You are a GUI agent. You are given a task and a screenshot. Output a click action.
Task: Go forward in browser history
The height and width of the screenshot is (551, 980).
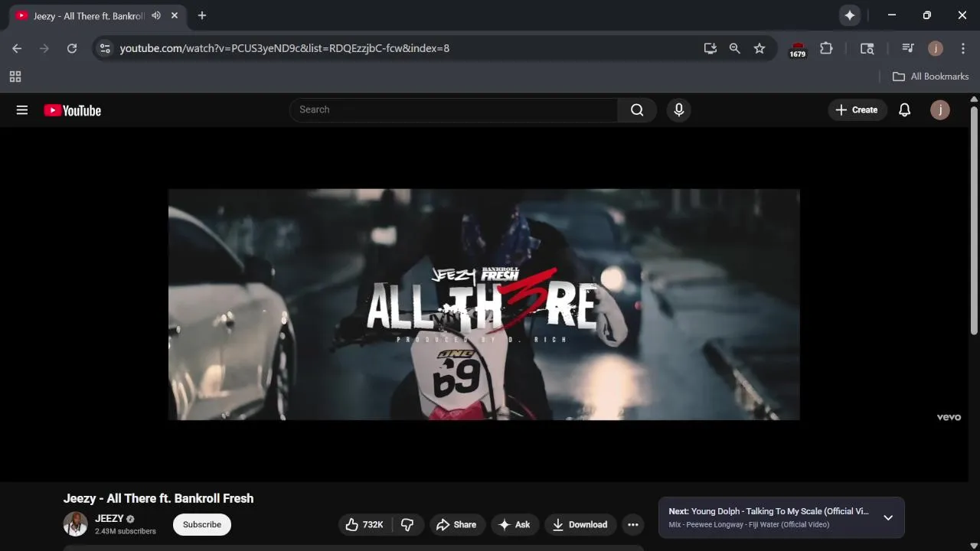pyautogui.click(x=44, y=48)
